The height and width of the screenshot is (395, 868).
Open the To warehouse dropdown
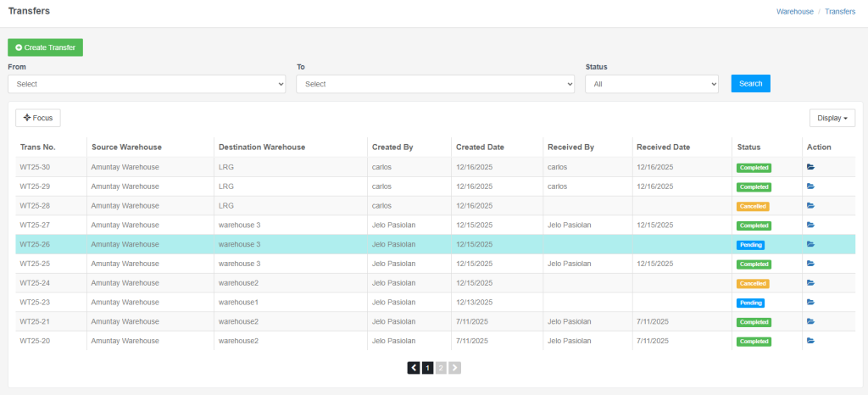click(x=435, y=84)
